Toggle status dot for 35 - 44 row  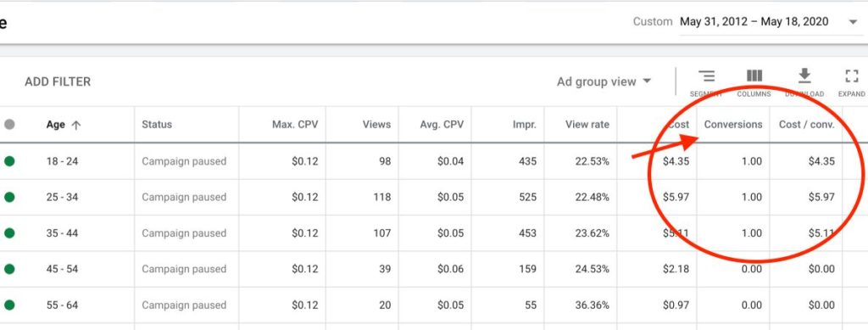tap(9, 233)
